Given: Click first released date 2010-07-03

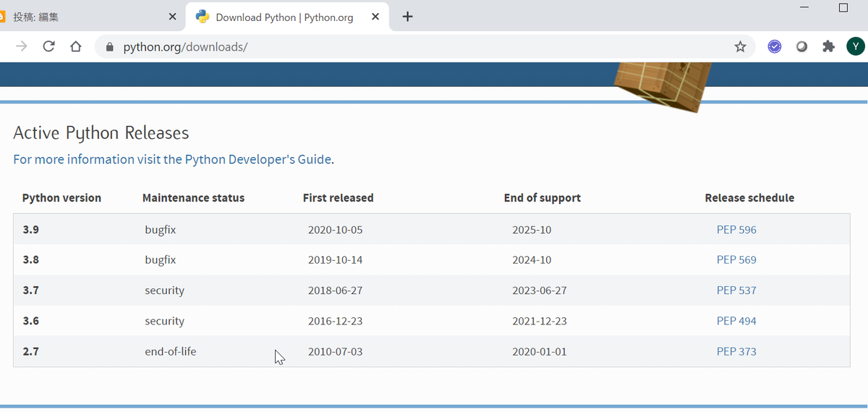Looking at the screenshot, I should point(335,351).
